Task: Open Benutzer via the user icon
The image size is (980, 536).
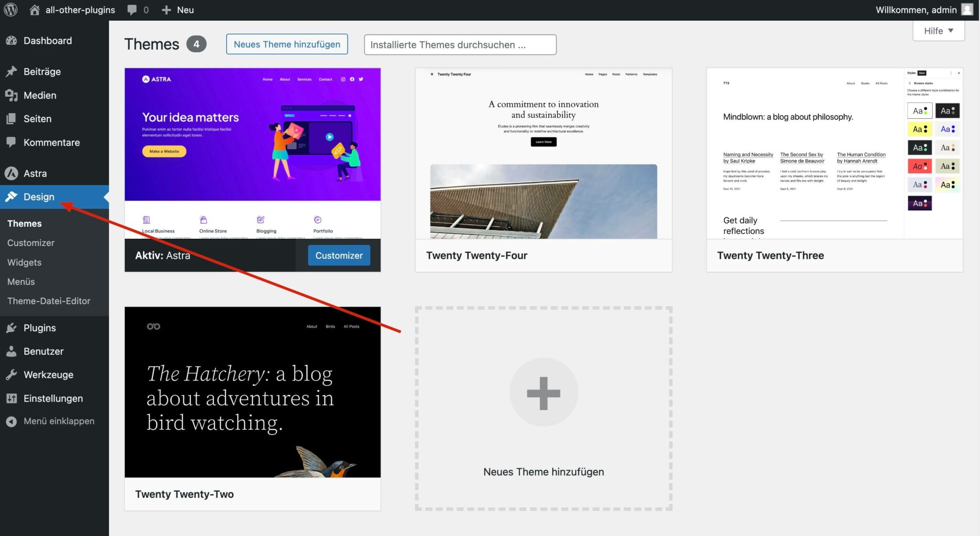Action: point(11,351)
